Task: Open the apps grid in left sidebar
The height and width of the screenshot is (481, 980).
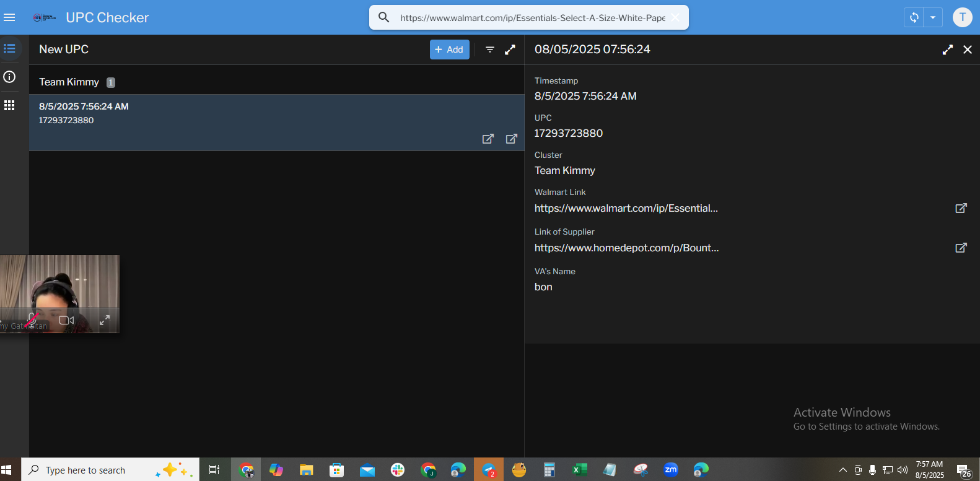Action: 9,105
